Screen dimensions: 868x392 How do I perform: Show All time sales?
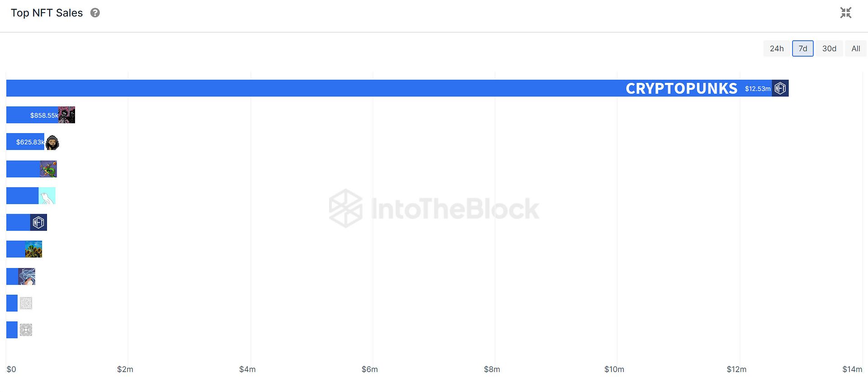click(856, 48)
